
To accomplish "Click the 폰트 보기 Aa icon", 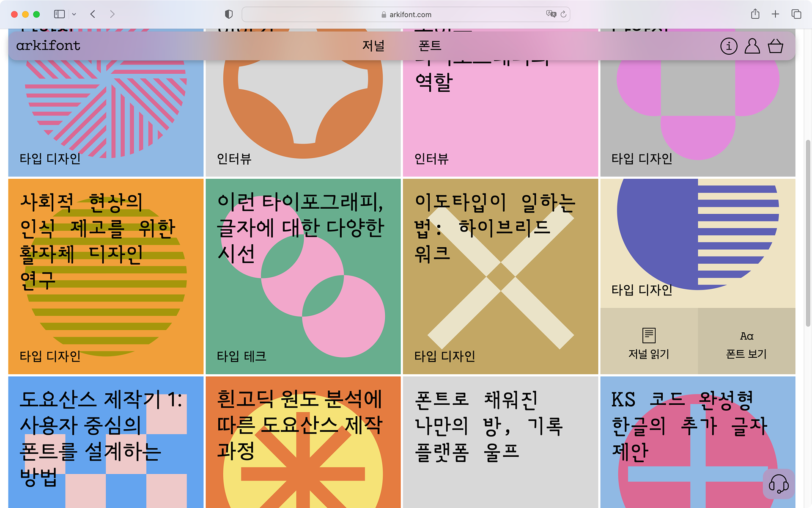I will (x=746, y=336).
